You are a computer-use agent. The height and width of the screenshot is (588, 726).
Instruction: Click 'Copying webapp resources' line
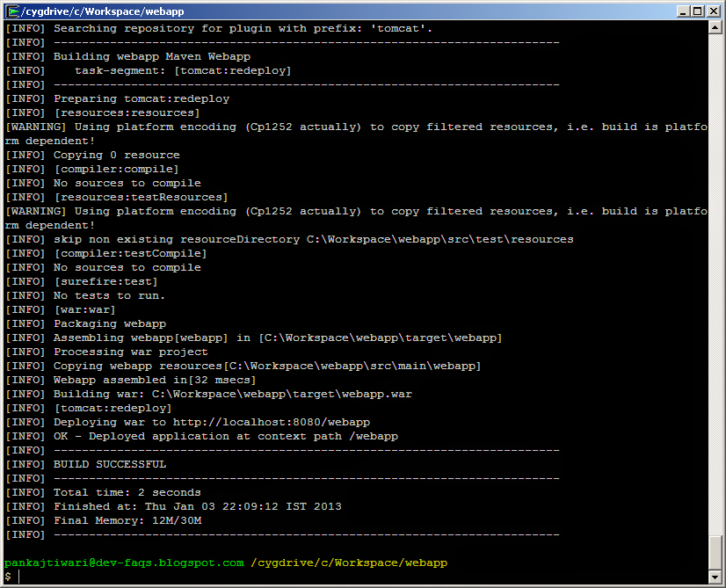click(243, 366)
